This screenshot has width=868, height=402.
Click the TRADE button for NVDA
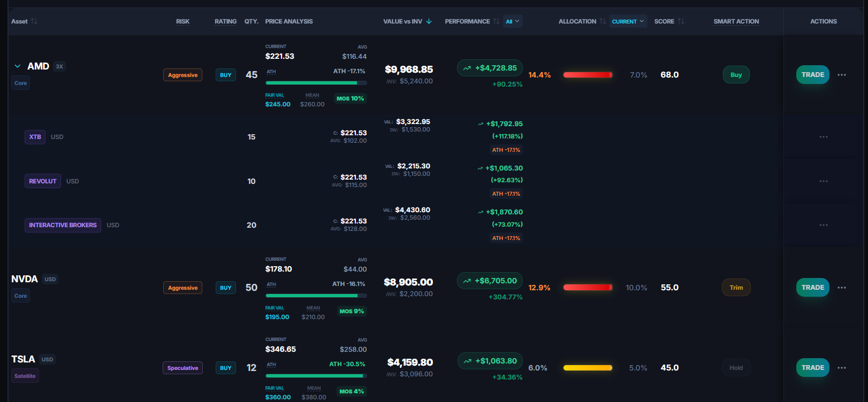(x=813, y=288)
